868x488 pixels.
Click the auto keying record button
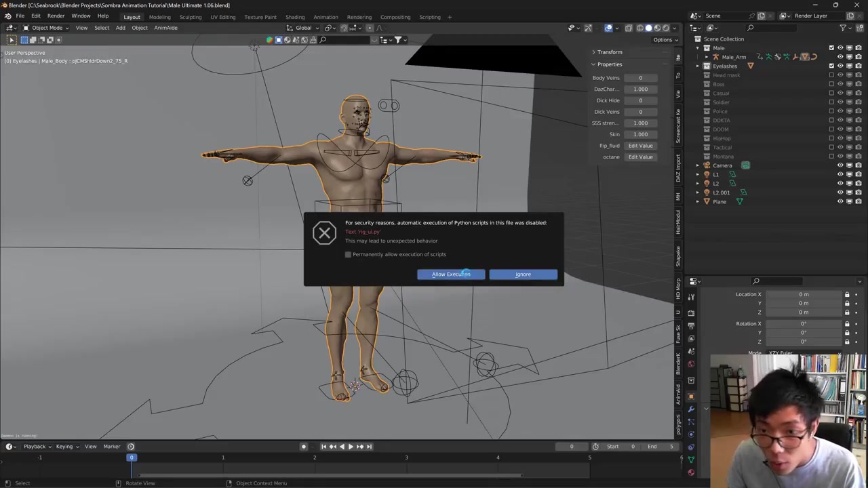(x=303, y=447)
